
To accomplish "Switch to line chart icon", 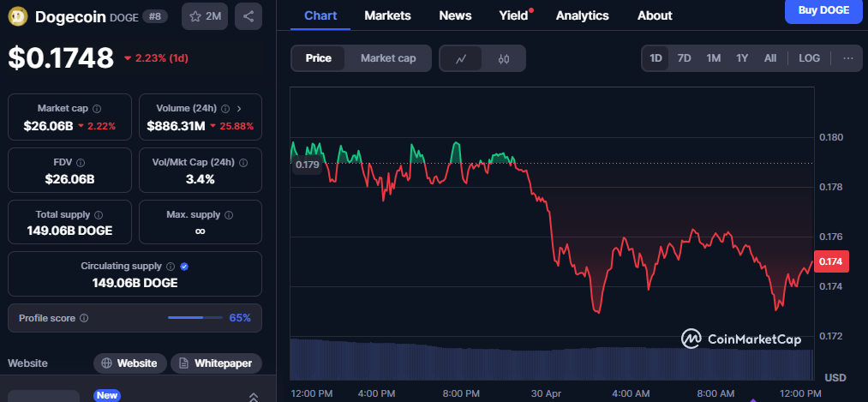I will point(461,58).
